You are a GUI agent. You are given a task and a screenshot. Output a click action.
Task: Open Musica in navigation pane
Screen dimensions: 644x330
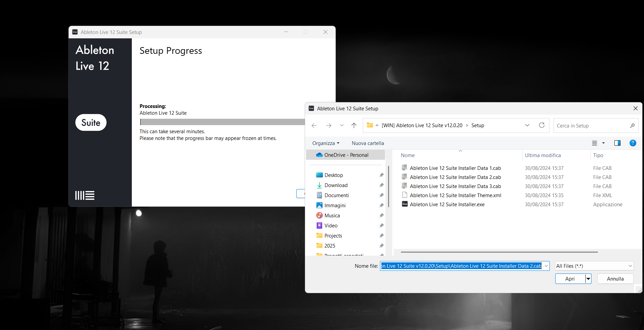click(x=332, y=215)
